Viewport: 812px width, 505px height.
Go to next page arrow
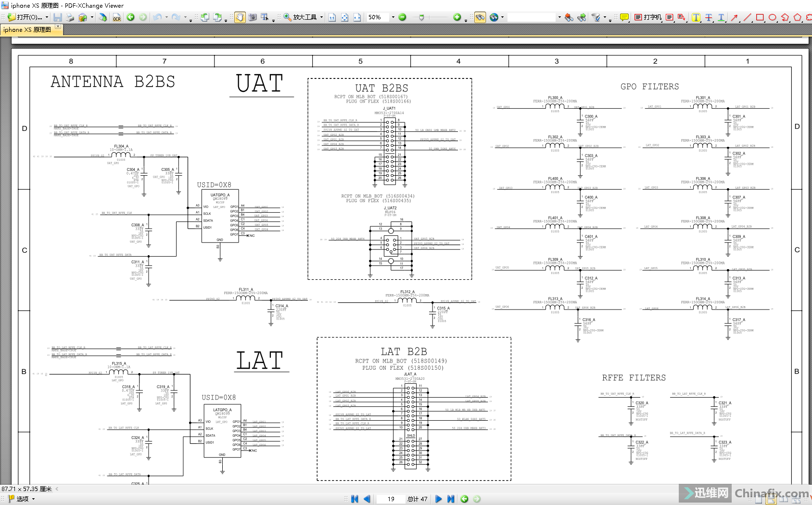click(438, 499)
